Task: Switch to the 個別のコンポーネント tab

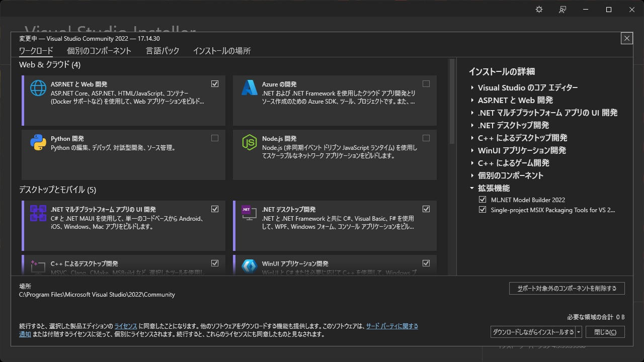Action: point(99,51)
